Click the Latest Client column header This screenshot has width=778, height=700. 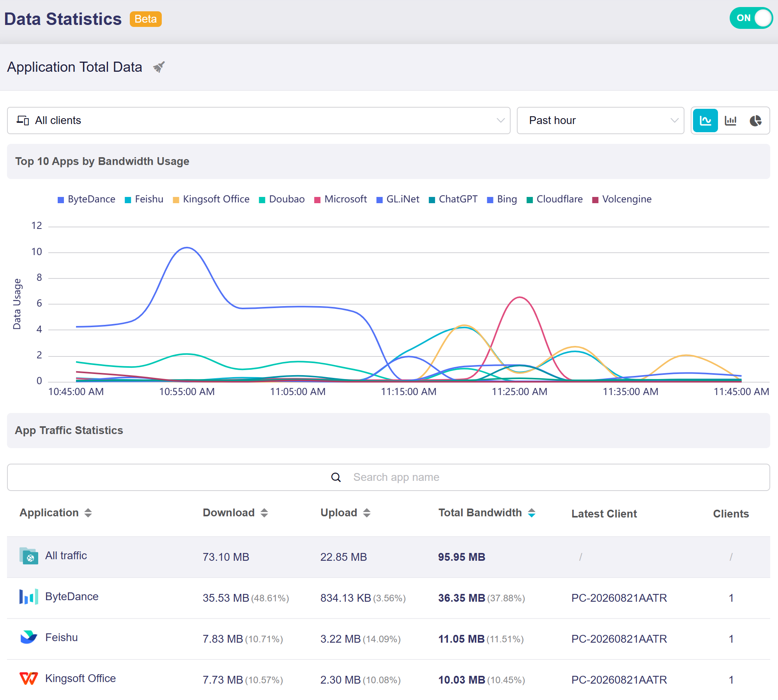[604, 514]
